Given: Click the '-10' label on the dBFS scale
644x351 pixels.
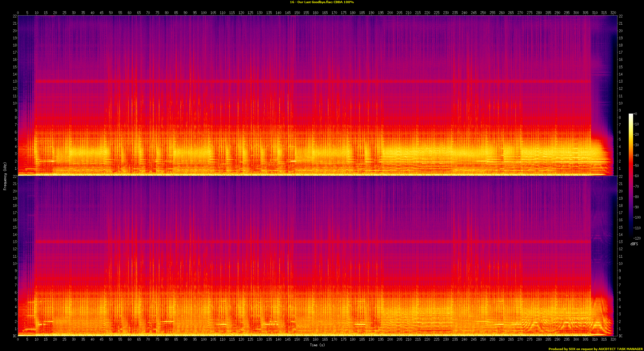Looking at the screenshot, I should coord(636,124).
